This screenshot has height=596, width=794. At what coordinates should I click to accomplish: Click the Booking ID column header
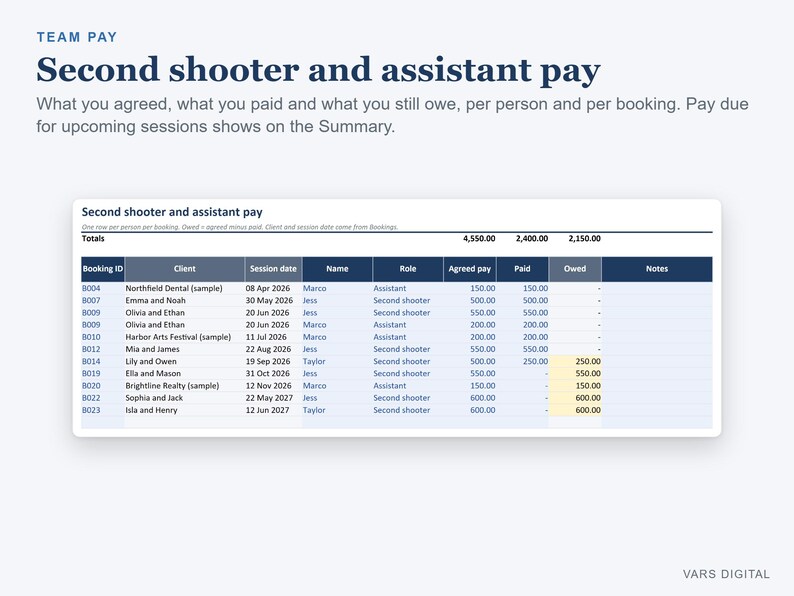point(103,269)
